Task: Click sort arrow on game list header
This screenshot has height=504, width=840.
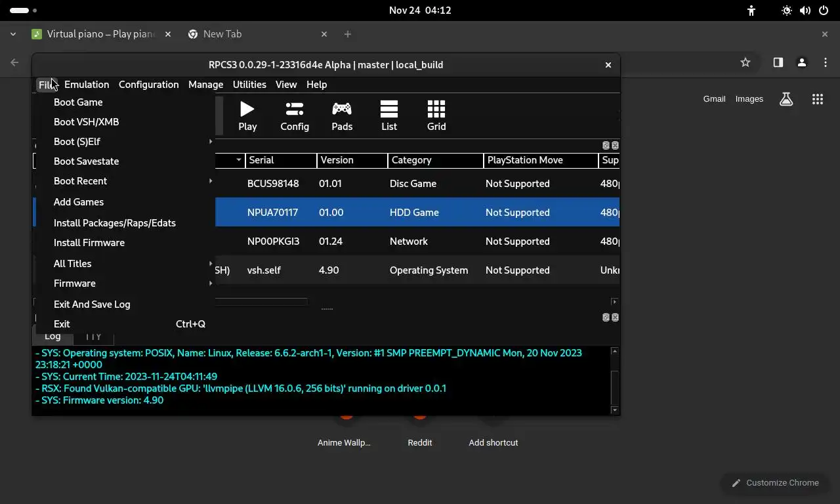Action: coord(238,160)
